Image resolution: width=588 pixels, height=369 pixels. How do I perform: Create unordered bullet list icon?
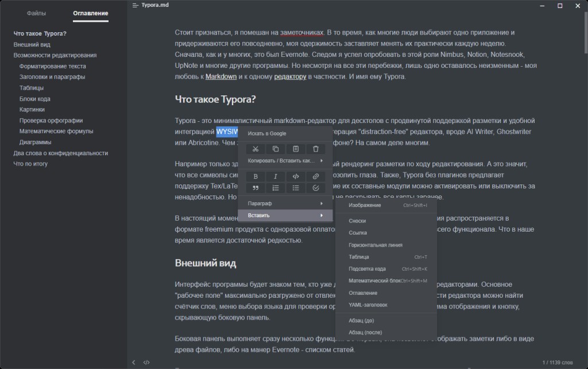(296, 188)
